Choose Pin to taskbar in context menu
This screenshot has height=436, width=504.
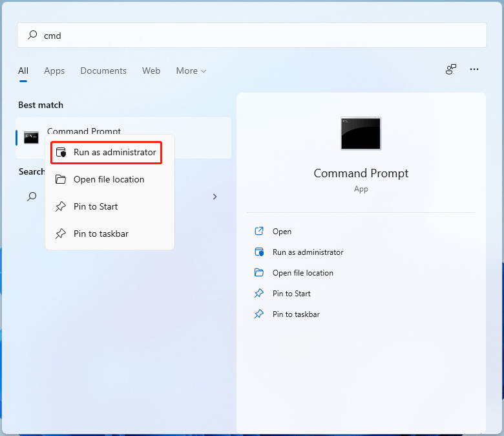(x=110, y=234)
